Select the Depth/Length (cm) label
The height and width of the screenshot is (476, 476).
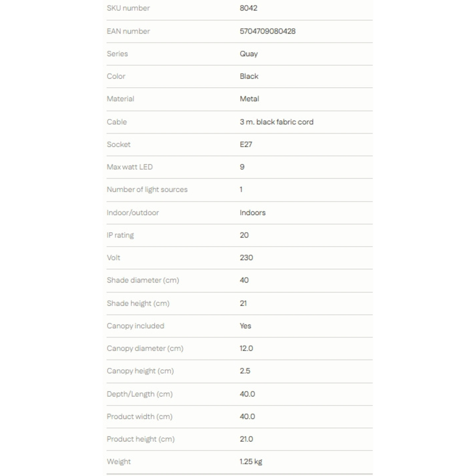(x=140, y=394)
